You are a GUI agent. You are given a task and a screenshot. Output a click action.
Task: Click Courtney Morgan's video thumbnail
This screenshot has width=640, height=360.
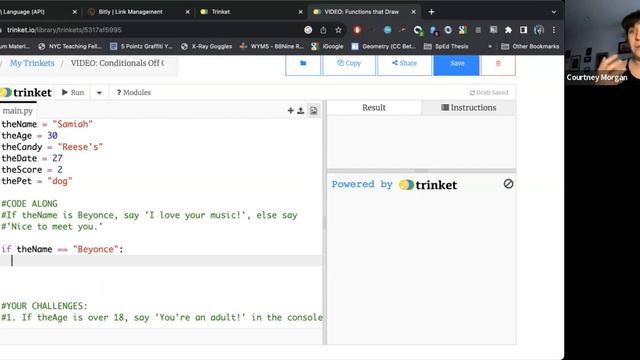tap(602, 42)
